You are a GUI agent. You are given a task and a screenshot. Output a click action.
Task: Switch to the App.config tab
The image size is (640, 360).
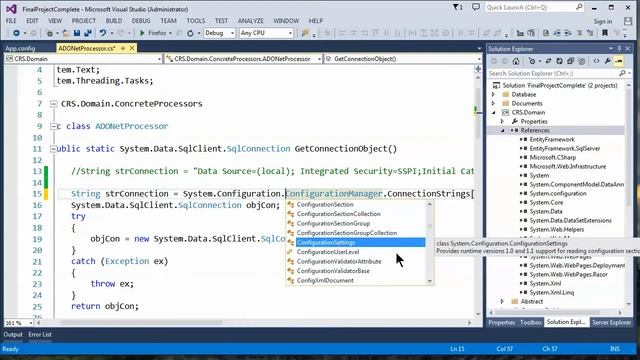20,49
